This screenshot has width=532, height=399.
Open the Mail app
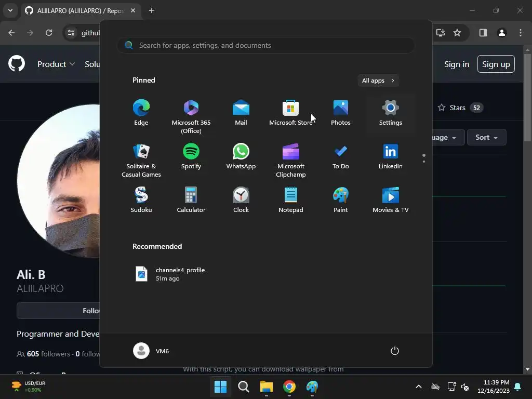pyautogui.click(x=241, y=113)
